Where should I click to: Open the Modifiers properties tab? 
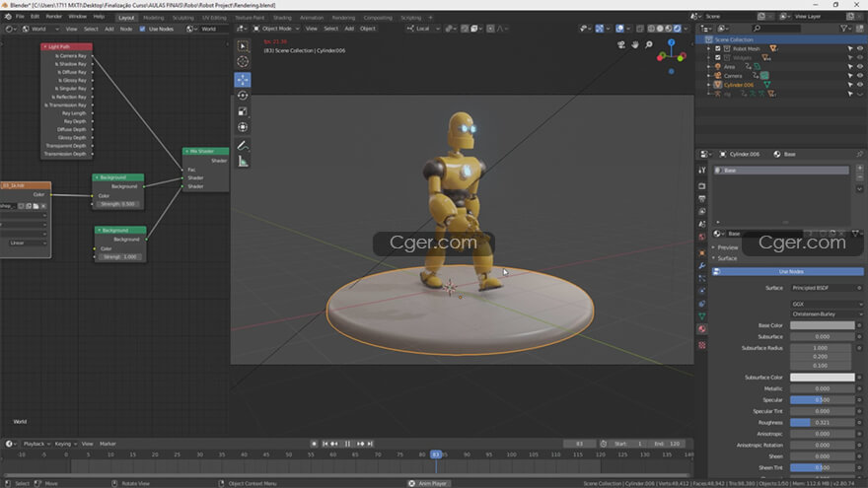click(702, 266)
